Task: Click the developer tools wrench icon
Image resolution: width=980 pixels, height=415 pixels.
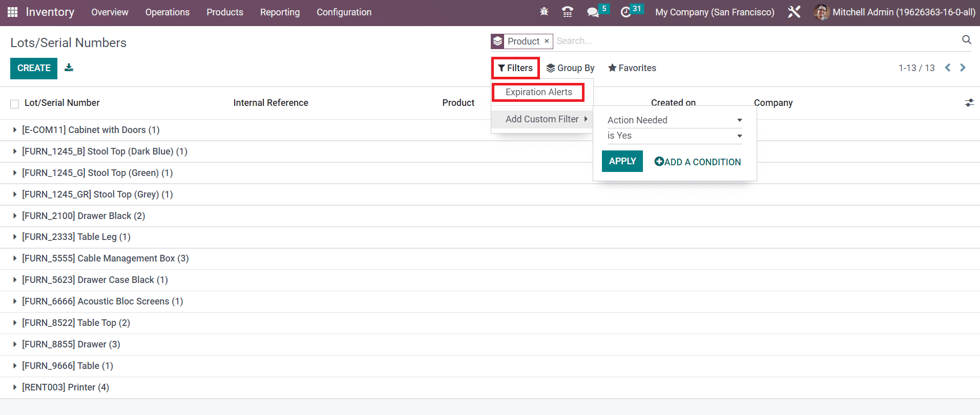Action: 794,12
